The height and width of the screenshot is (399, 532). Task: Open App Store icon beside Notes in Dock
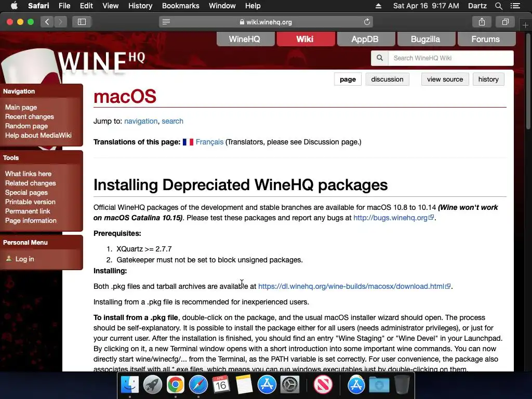[267, 385]
